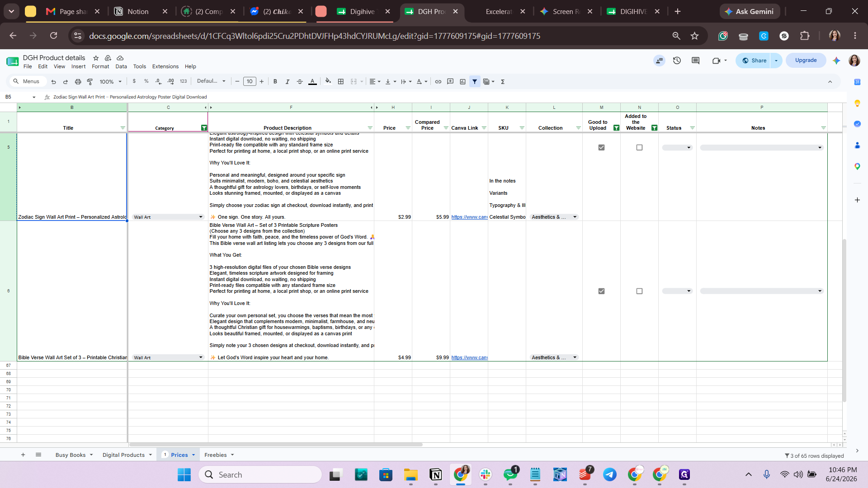Open the text color picker
Image resolution: width=868 pixels, height=488 pixels.
coord(312,82)
